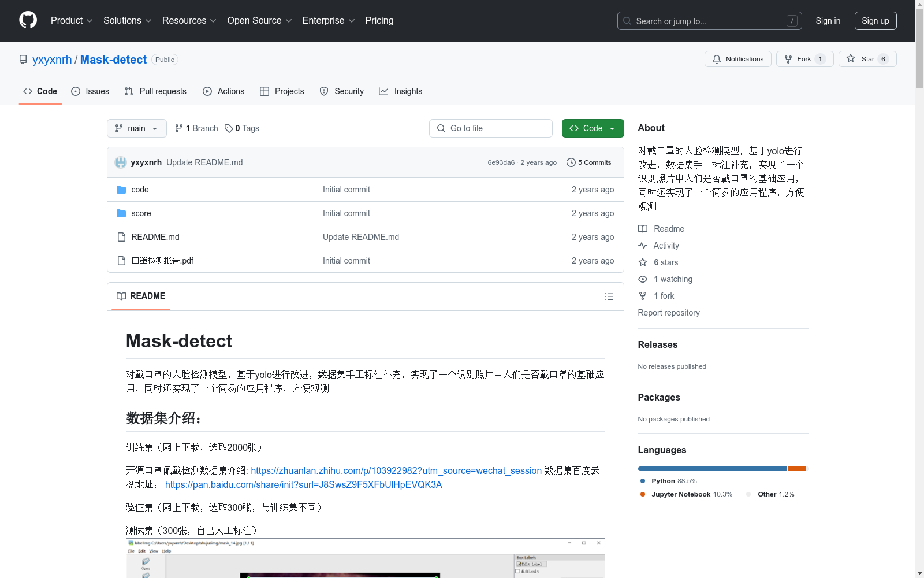Click the search magnifier icon in header
Image resolution: width=924 pixels, height=578 pixels.
(x=627, y=21)
